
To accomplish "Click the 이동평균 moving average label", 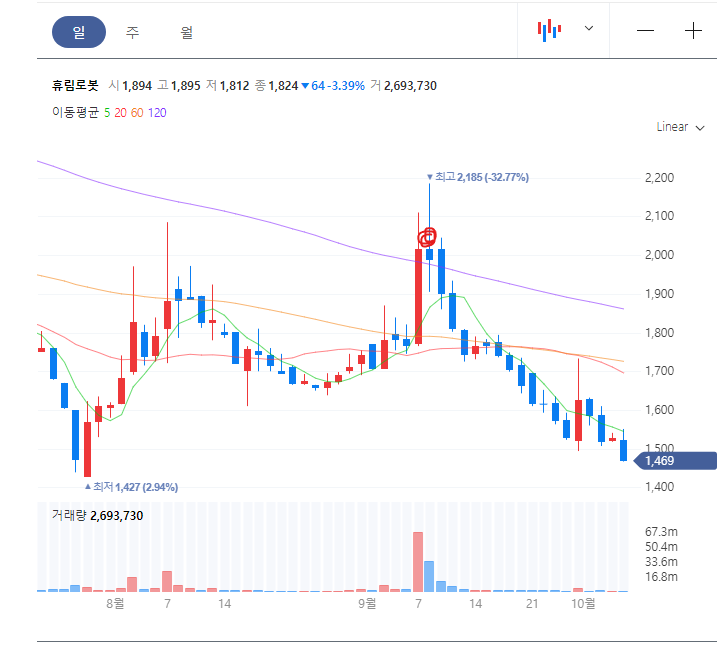I will [x=75, y=112].
